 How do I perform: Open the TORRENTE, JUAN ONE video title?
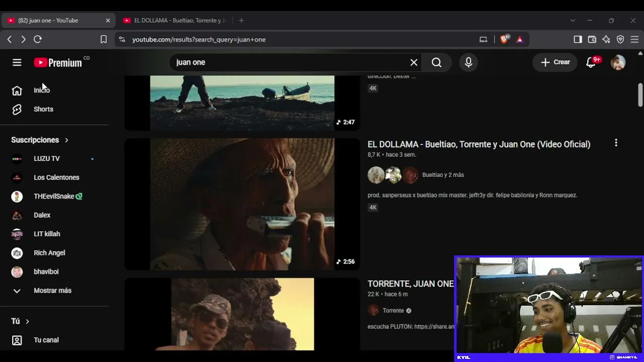point(411,284)
